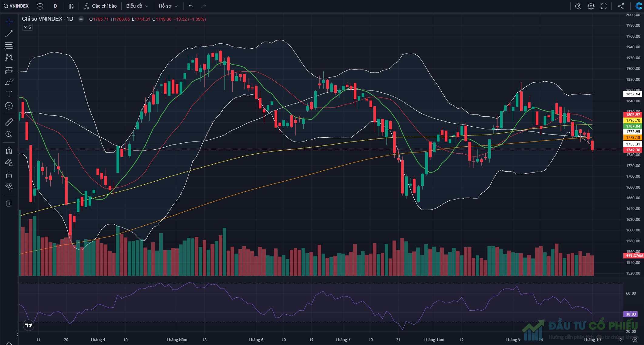Open the emoji icons tool
Screen dimensions: 644x345
click(x=9, y=106)
